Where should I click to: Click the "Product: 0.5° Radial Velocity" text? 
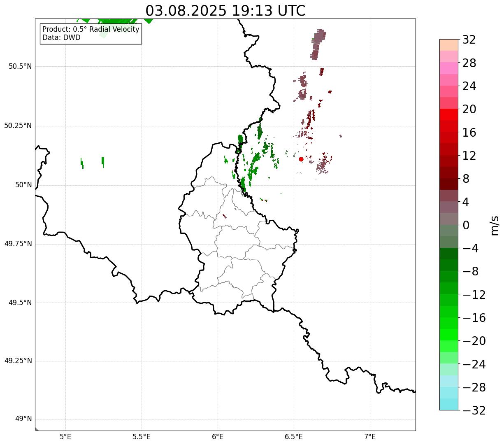(x=91, y=30)
